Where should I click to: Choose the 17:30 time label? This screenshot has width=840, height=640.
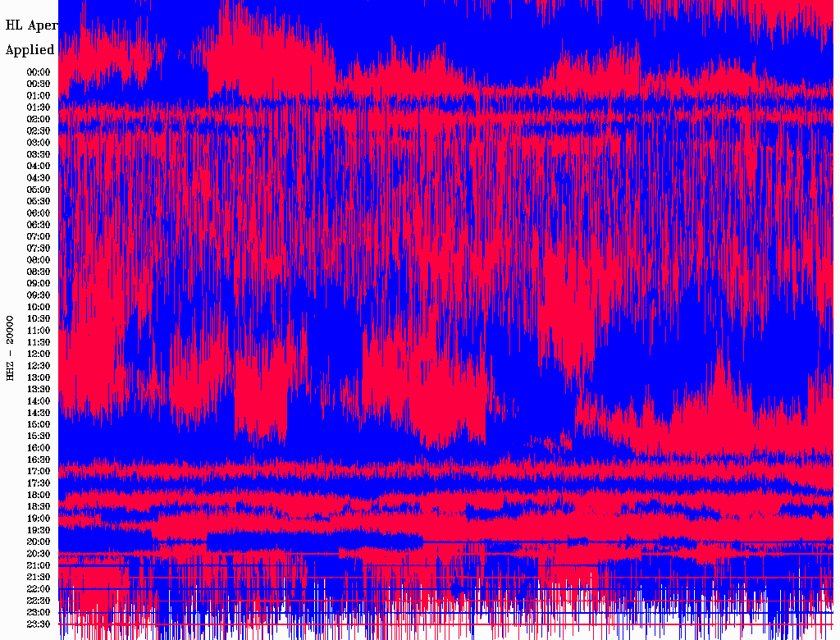[39, 483]
